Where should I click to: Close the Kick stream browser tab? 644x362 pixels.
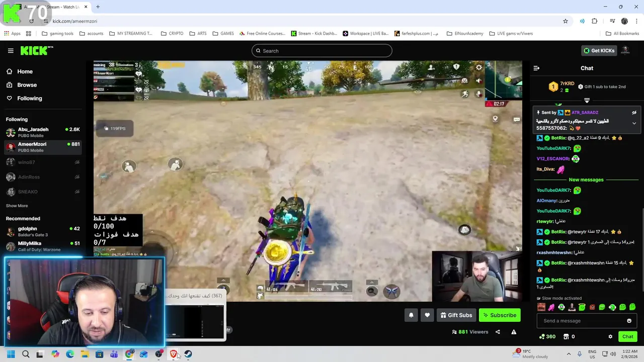point(86,7)
